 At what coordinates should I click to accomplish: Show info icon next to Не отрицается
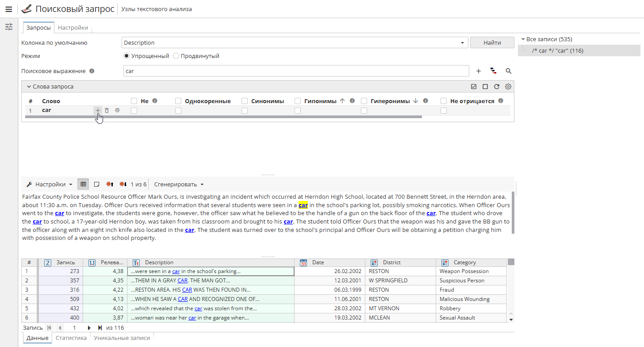pyautogui.click(x=501, y=101)
